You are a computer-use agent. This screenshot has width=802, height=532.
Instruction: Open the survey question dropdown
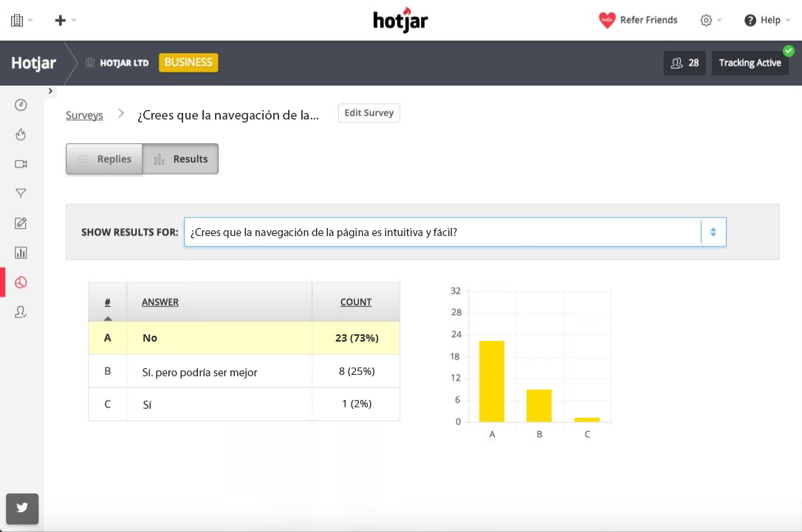(x=713, y=232)
